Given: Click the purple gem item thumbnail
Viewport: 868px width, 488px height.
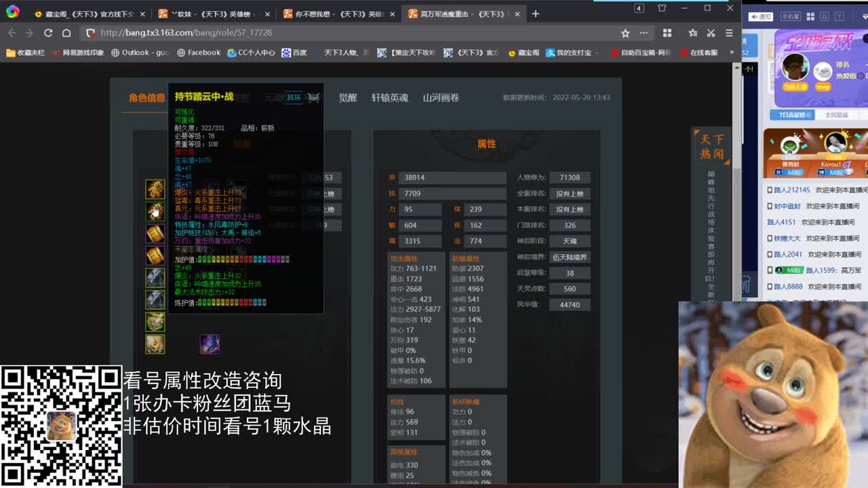Looking at the screenshot, I should (210, 344).
